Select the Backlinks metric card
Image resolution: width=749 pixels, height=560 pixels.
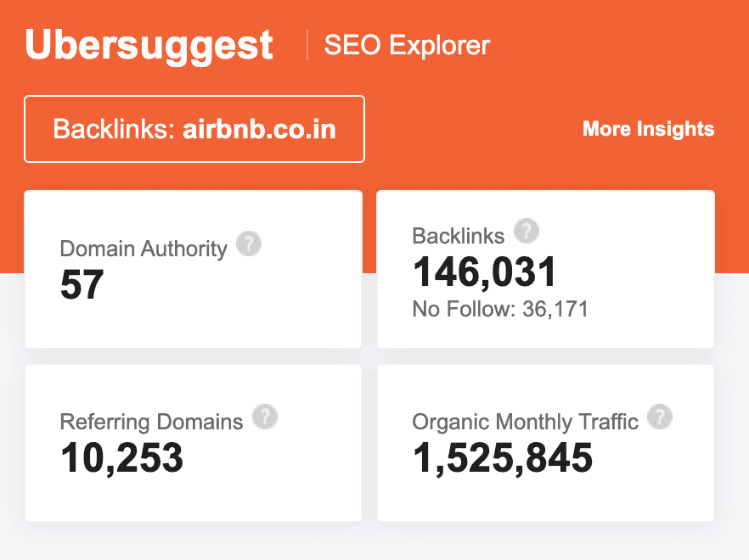pos(545,269)
